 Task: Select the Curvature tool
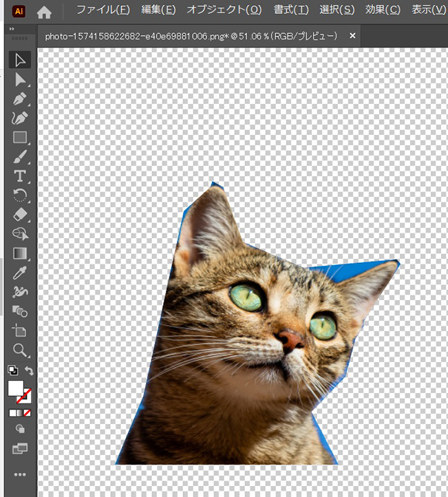[20, 118]
